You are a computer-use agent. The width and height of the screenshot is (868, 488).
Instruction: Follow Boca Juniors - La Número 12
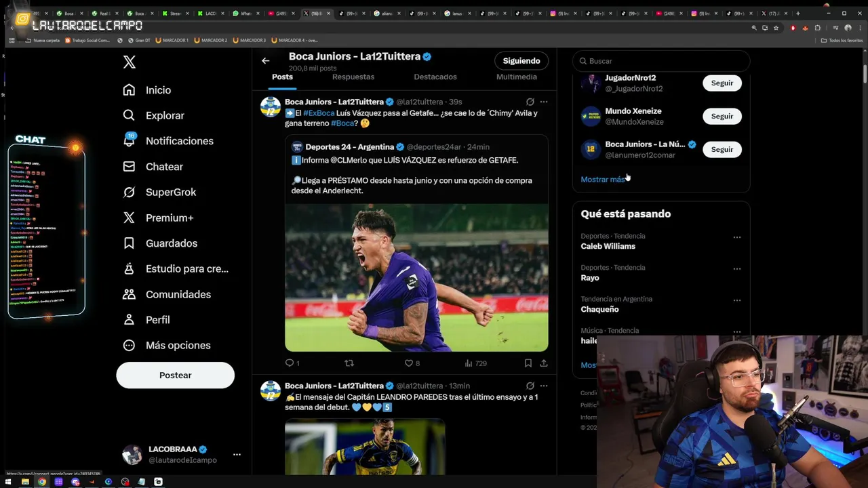point(722,149)
